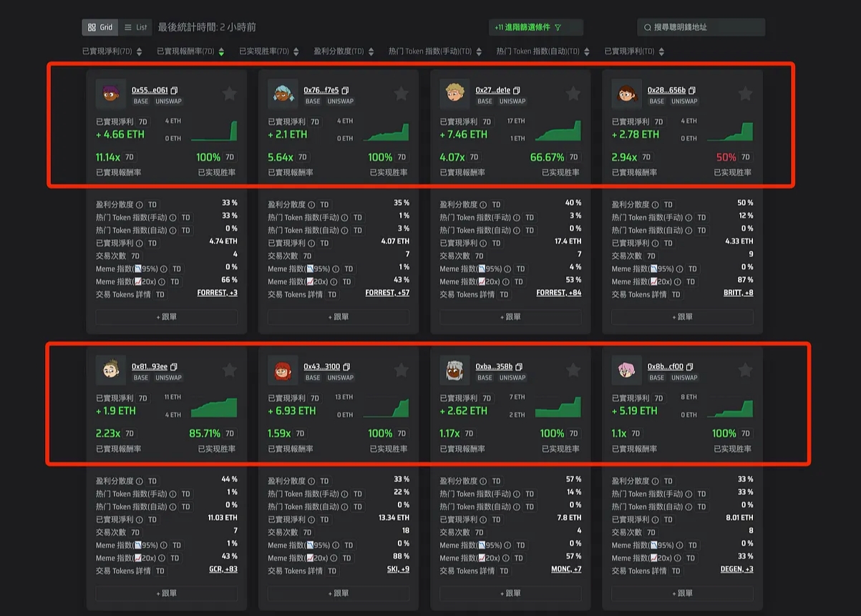Copy wallet address 0x27...de1e
The height and width of the screenshot is (616, 861).
coord(517,91)
